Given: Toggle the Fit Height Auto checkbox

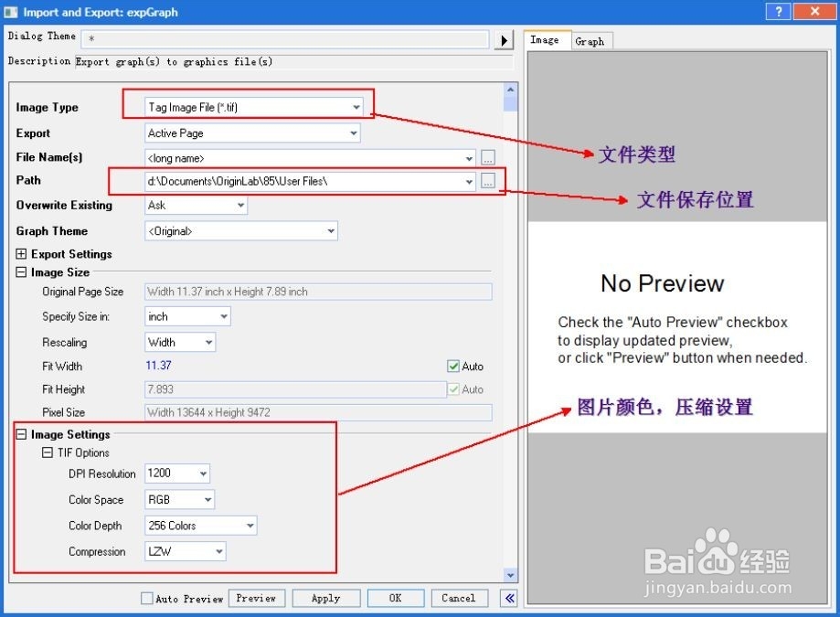Looking at the screenshot, I should 453,389.
